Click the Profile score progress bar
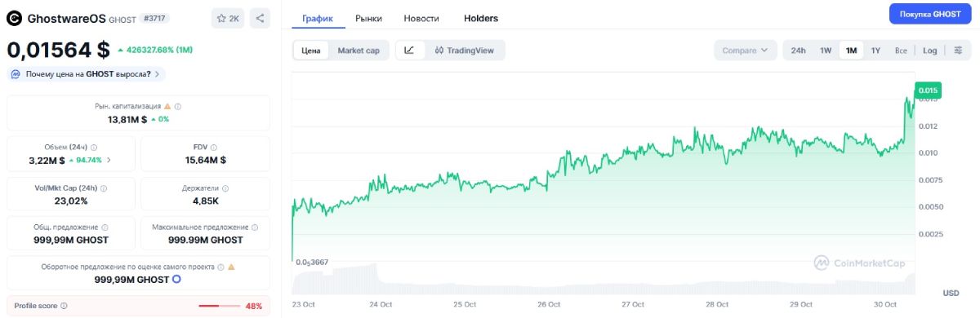Viewport: 980px width, 318px height. tap(220, 306)
